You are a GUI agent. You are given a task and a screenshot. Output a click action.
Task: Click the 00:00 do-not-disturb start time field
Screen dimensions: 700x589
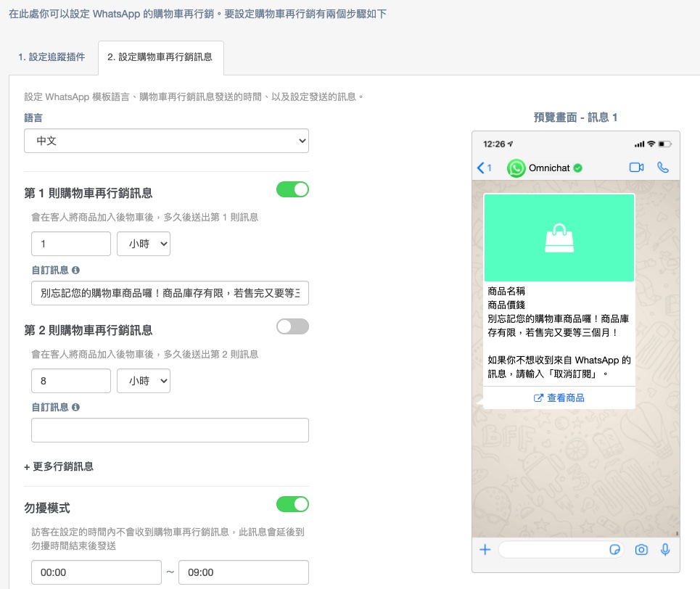point(96,572)
